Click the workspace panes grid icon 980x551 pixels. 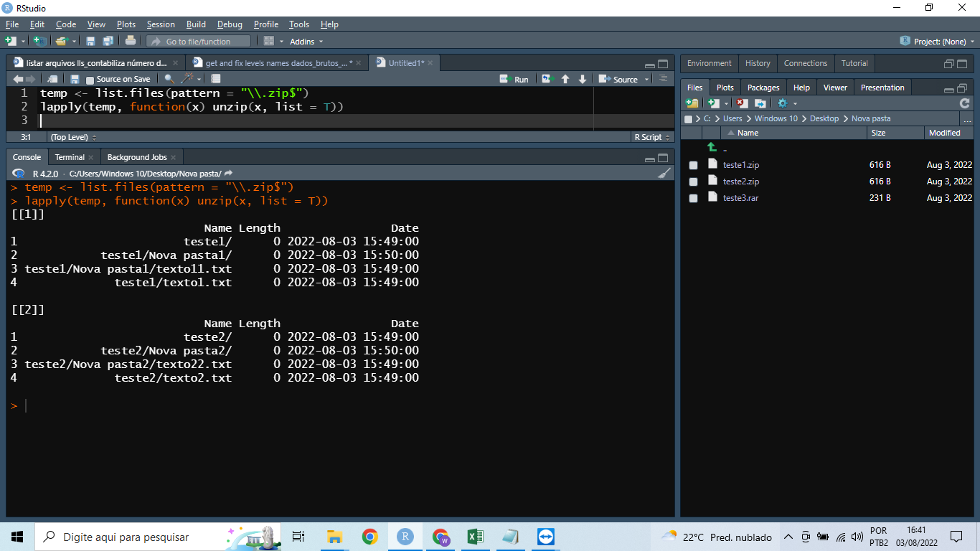[x=269, y=42]
